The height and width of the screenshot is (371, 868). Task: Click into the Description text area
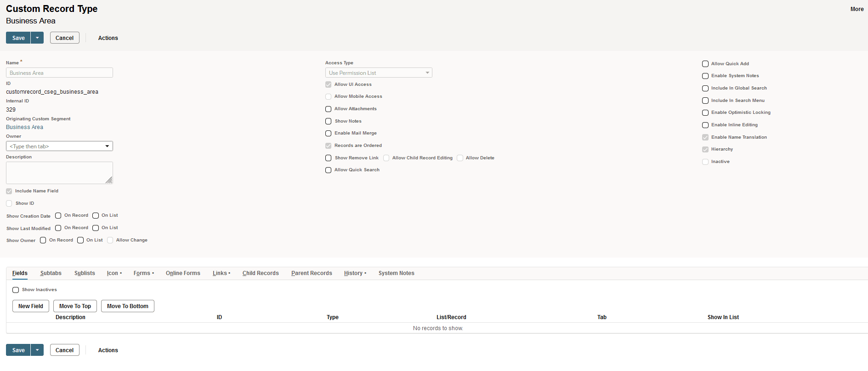(59, 173)
